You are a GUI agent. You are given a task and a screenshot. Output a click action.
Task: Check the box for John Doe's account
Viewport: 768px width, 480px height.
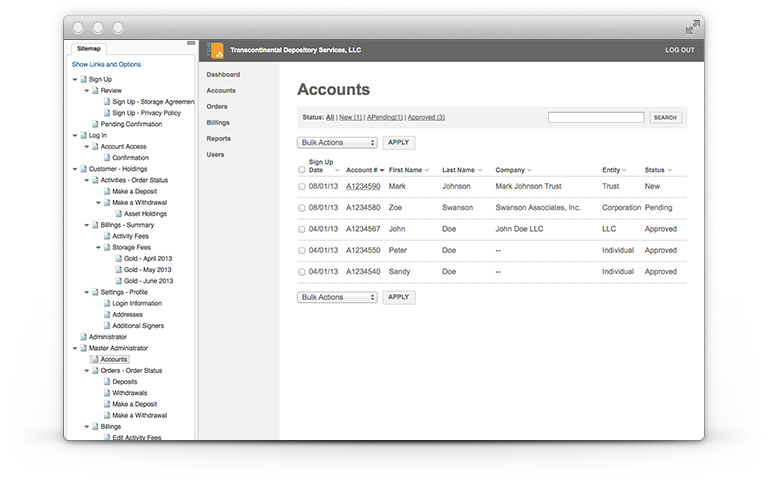[302, 229]
